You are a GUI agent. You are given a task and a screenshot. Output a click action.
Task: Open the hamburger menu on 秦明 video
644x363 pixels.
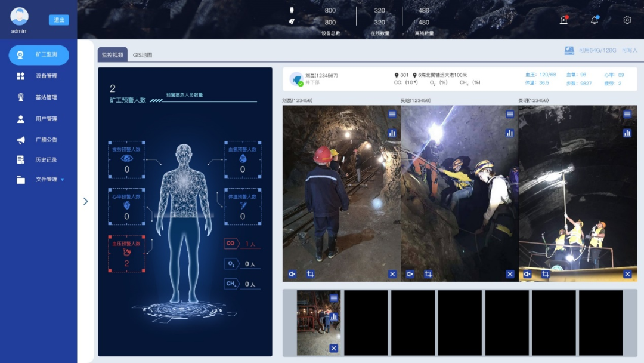coord(627,114)
